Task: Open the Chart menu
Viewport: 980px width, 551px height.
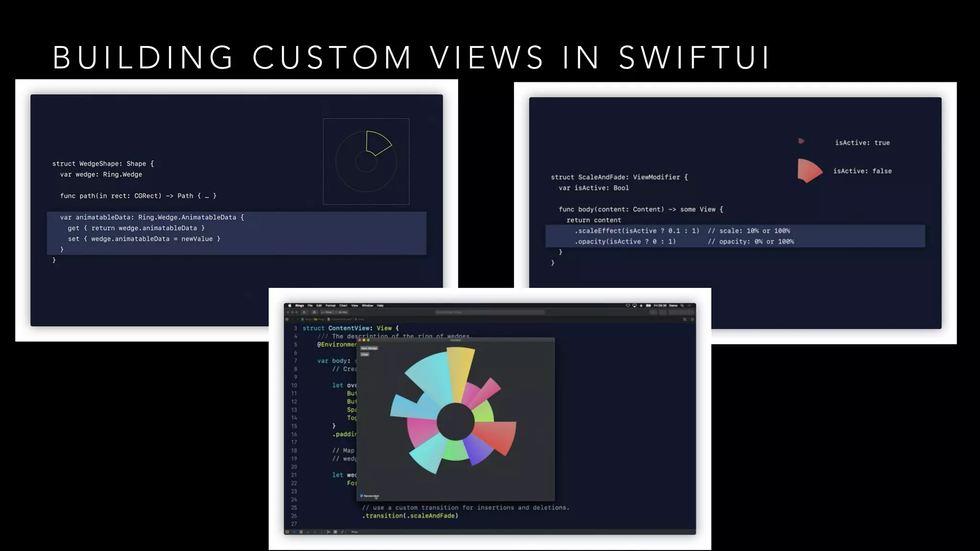Action: (x=343, y=306)
